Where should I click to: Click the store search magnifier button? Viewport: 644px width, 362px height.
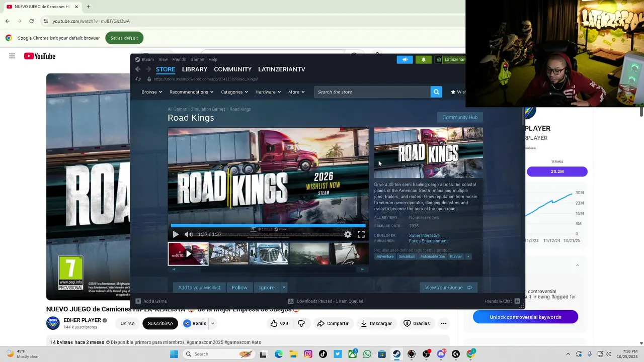[436, 92]
